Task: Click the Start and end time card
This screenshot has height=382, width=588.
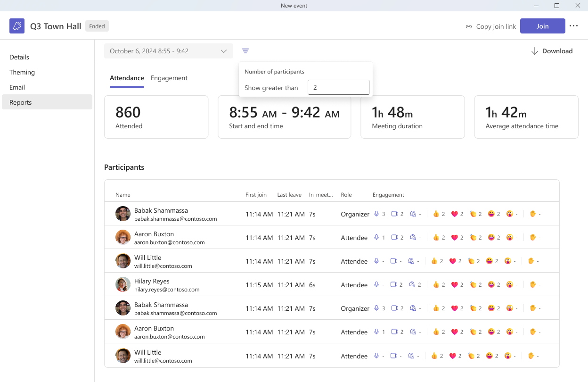Action: [x=284, y=117]
